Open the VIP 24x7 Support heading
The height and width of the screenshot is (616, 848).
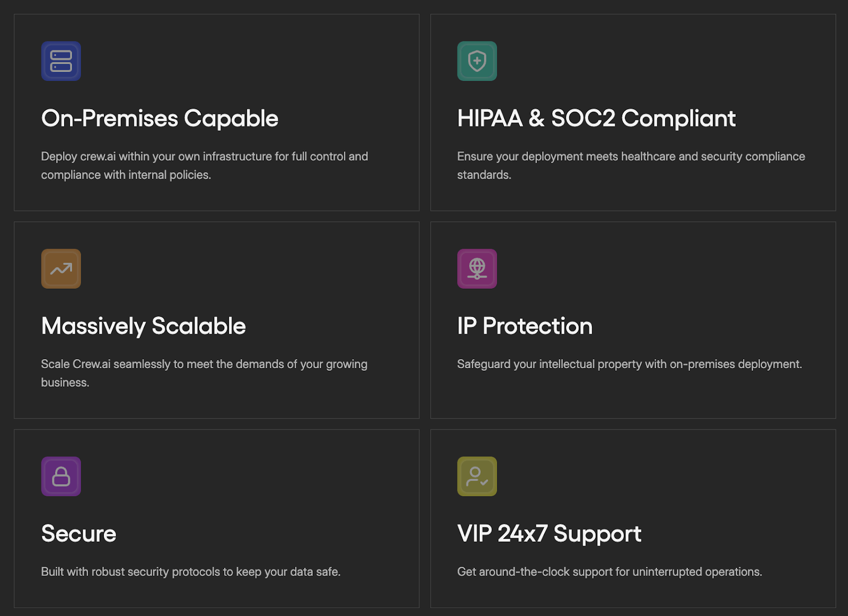point(549,533)
